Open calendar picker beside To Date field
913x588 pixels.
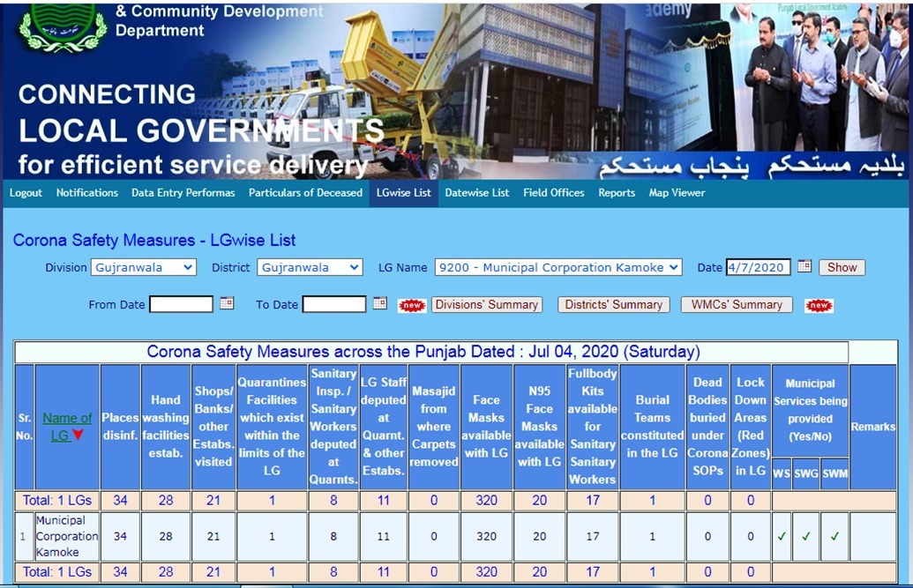(379, 303)
